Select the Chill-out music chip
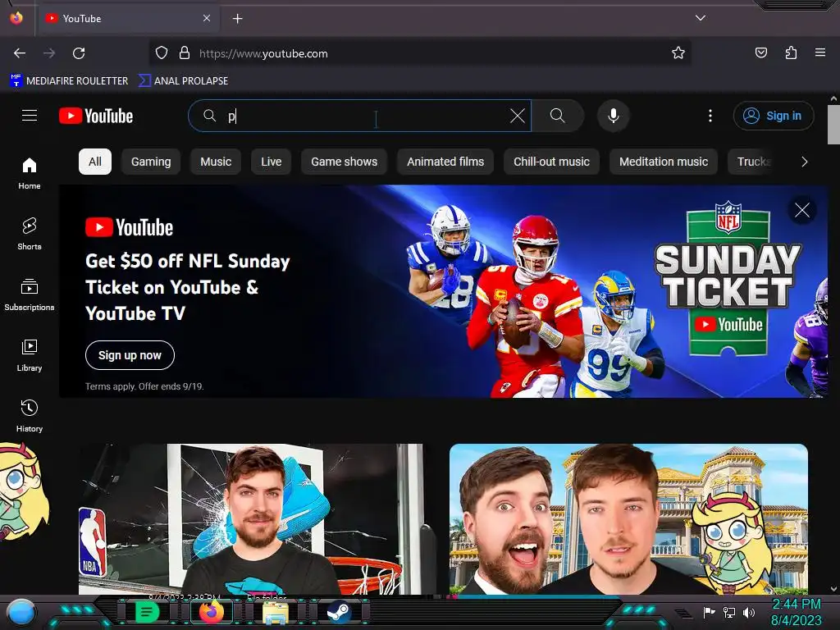Image resolution: width=840 pixels, height=630 pixels. click(551, 162)
